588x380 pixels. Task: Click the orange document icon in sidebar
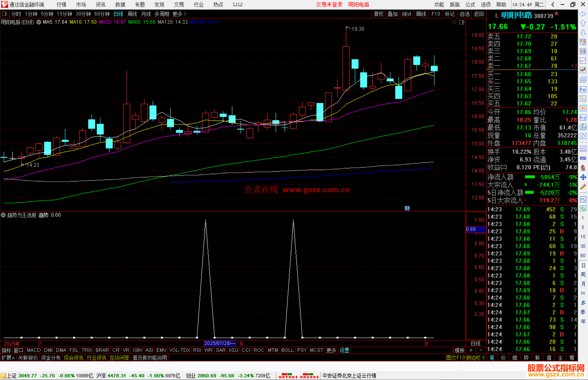click(x=583, y=108)
